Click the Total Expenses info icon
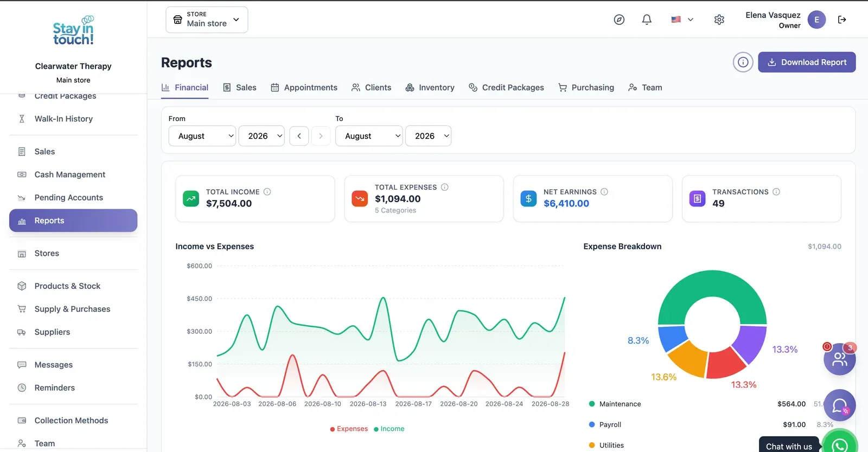Screen dimensions: 868x452 click(445, 187)
